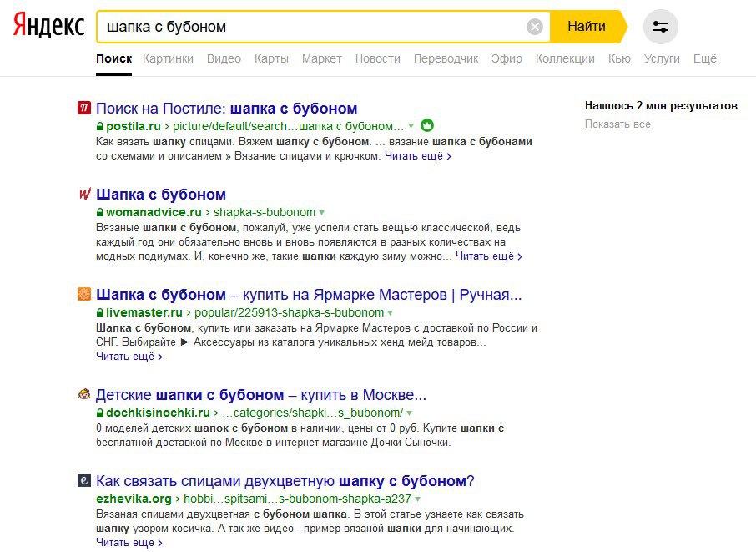Click lock icon beside livemaster.ru
This screenshot has width=756, height=552.
100,312
